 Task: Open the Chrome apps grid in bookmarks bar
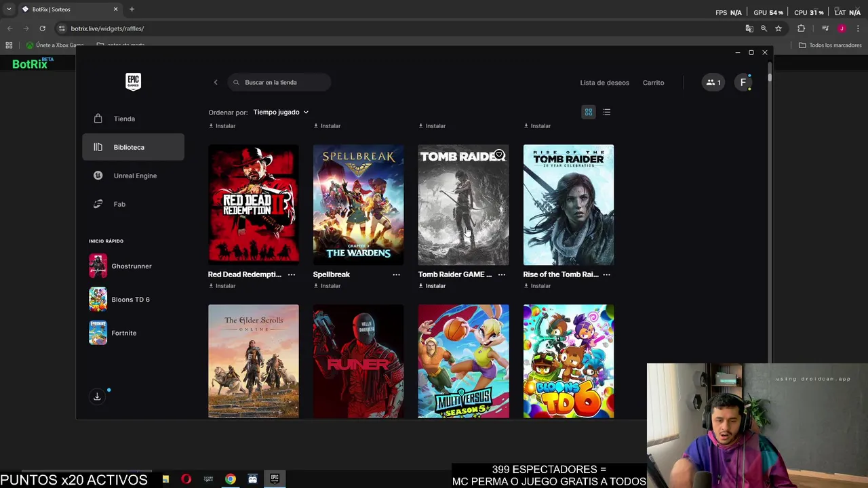pyautogui.click(x=9, y=45)
